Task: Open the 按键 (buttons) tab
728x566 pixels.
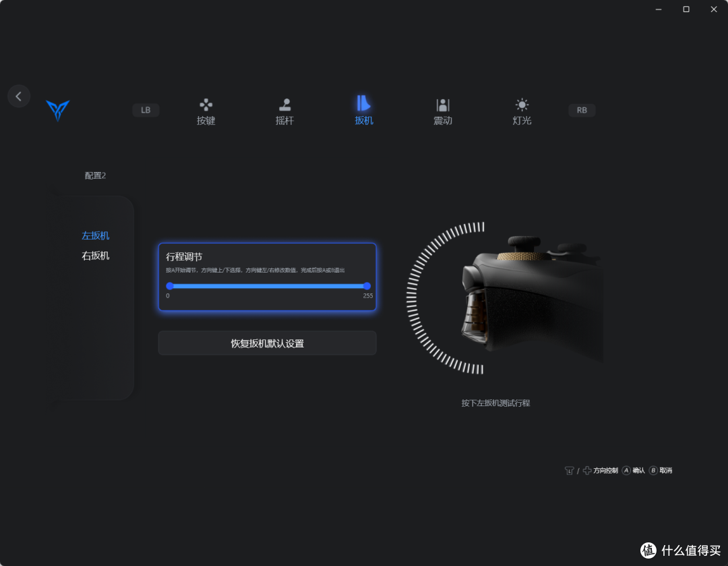Action: tap(206, 112)
